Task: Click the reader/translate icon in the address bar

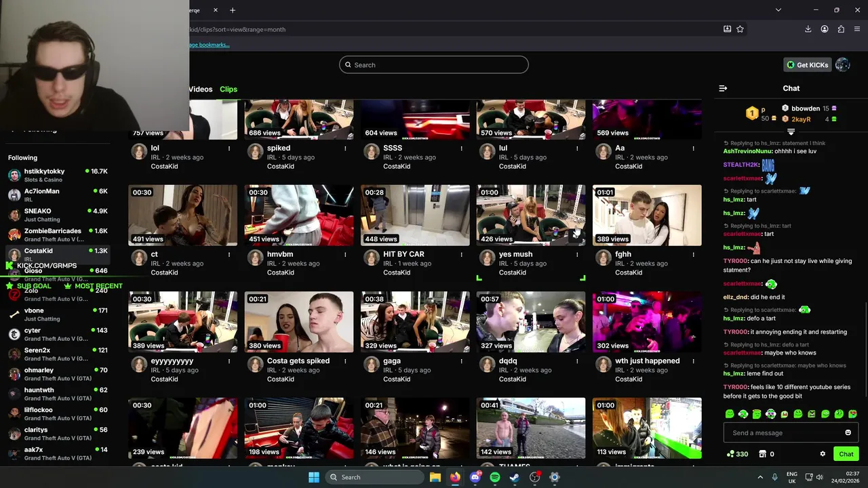Action: [x=727, y=29]
